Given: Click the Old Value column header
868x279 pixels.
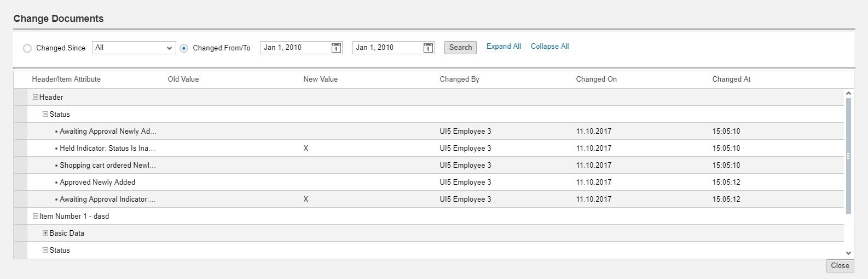Looking at the screenshot, I should coord(183,79).
